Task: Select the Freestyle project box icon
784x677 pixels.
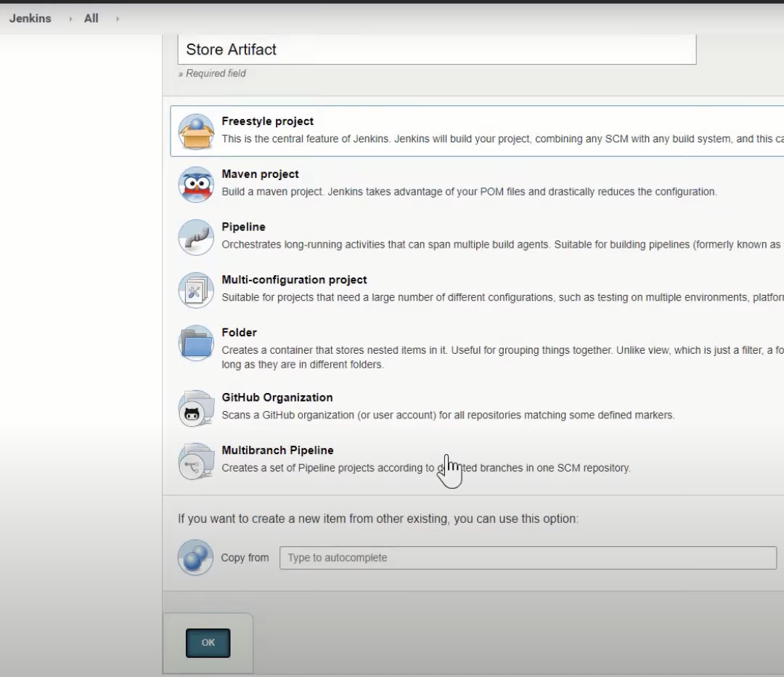Action: 196,131
